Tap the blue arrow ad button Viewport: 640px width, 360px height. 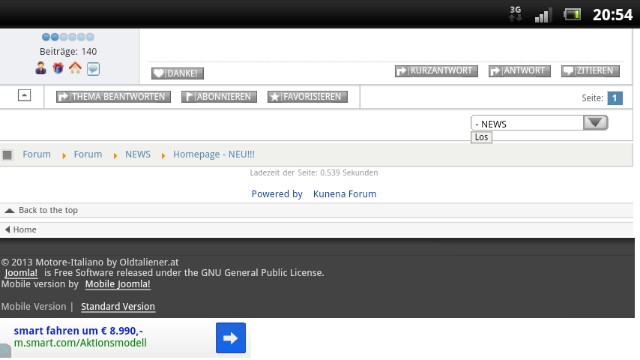(231, 338)
